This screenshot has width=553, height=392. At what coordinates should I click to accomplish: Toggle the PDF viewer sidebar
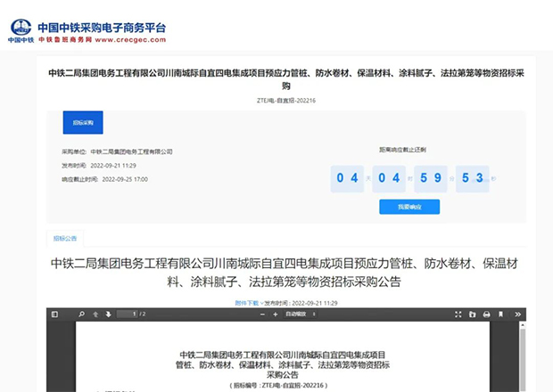tap(54, 314)
